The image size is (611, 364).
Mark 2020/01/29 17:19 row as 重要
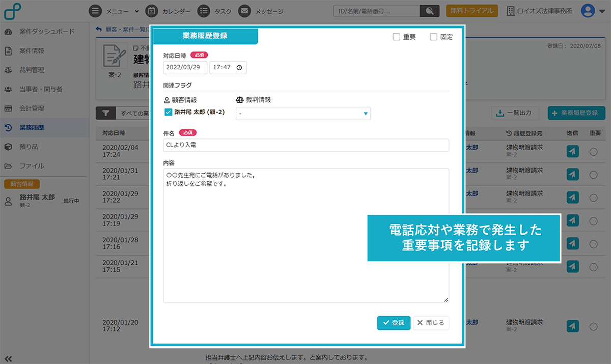click(x=593, y=220)
